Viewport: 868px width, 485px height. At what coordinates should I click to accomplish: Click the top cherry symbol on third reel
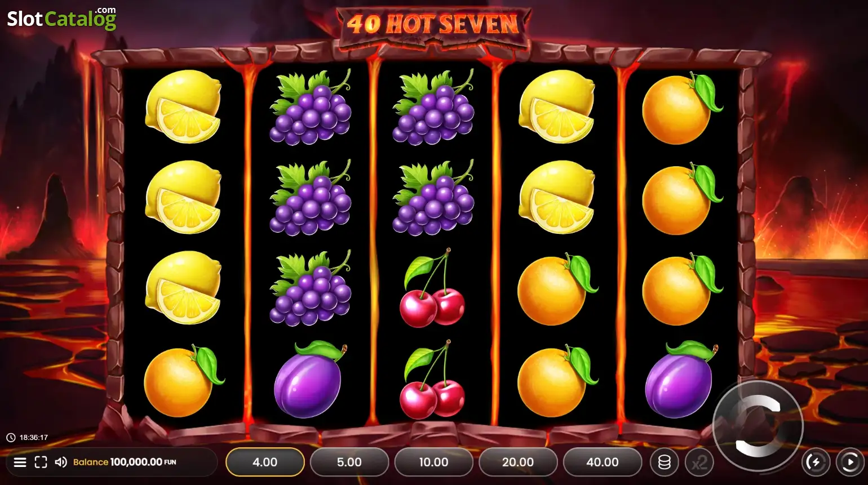(432, 288)
